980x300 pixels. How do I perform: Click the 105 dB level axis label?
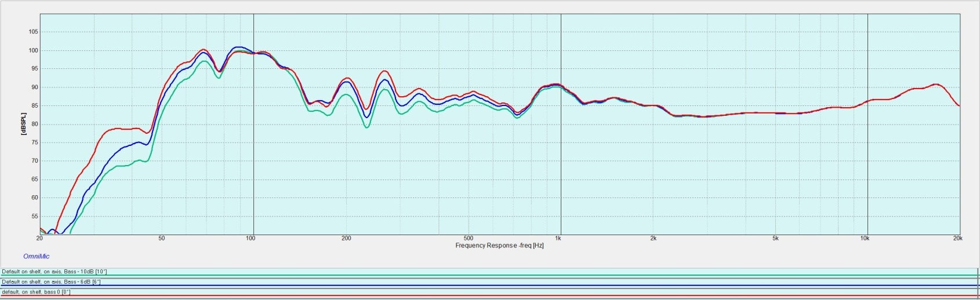click(x=33, y=32)
